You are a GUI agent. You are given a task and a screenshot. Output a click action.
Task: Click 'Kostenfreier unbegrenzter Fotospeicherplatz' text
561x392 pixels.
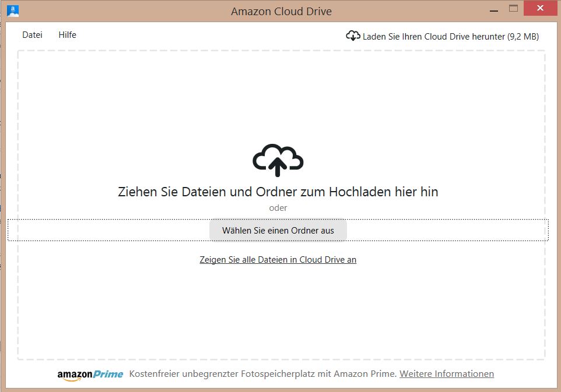(222, 374)
